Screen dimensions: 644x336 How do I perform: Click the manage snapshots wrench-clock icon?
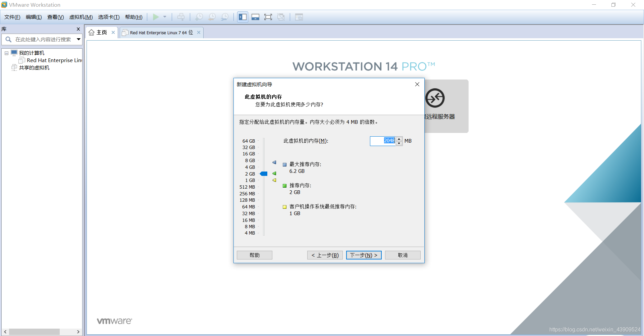pos(225,17)
